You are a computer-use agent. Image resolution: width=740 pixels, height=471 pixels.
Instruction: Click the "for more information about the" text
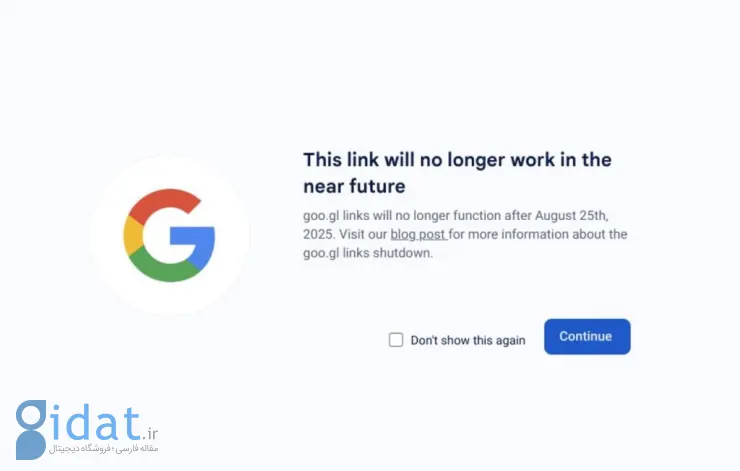538,234
